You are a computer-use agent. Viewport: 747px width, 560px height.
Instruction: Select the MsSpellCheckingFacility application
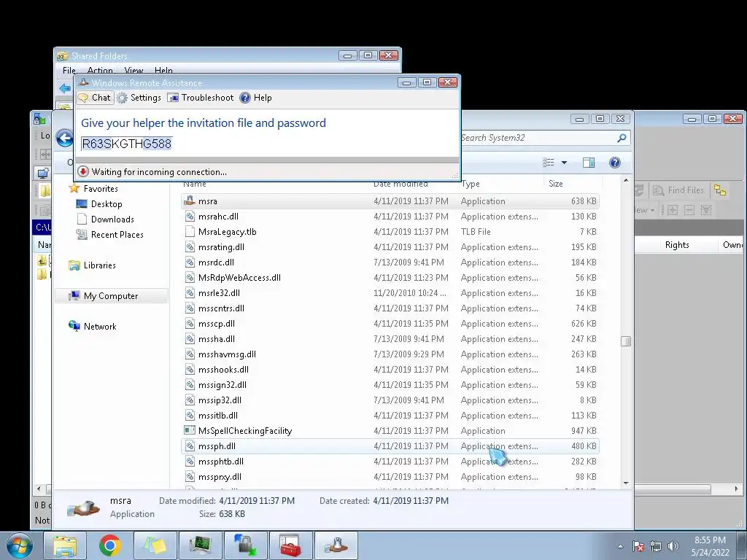click(x=390, y=430)
